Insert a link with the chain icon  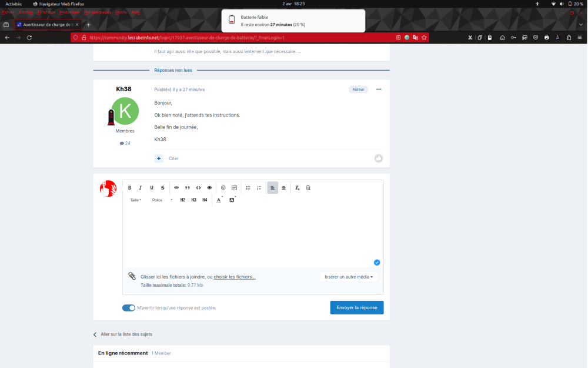tap(176, 188)
